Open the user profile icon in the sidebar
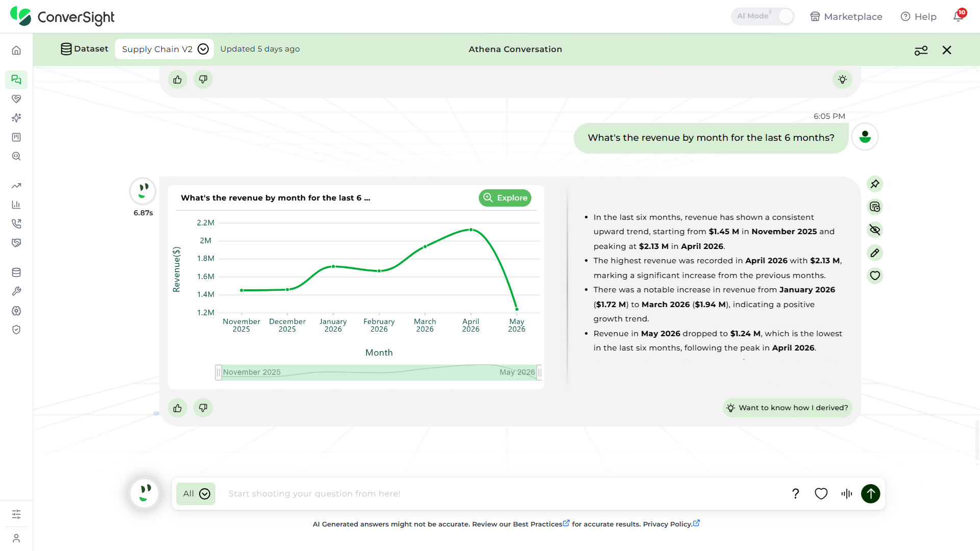Viewport: 980px width, 551px height. [16, 538]
